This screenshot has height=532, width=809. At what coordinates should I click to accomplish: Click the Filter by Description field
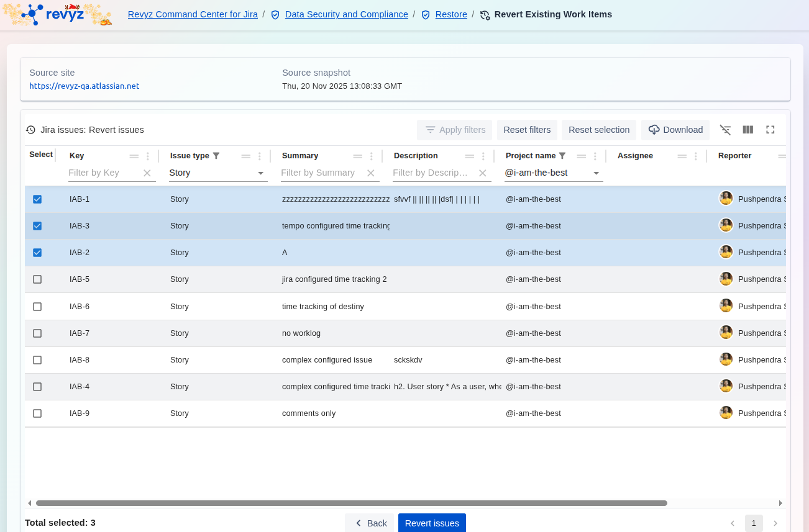[430, 173]
